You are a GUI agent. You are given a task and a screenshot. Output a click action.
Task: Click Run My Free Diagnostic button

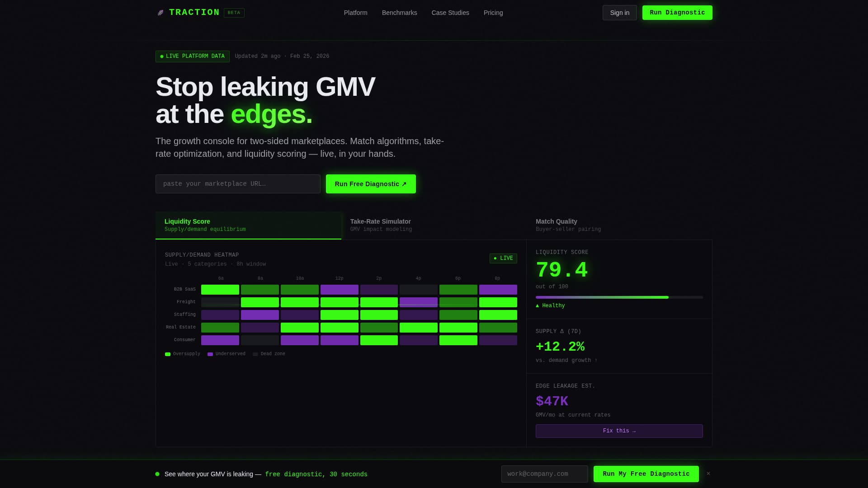(x=646, y=474)
